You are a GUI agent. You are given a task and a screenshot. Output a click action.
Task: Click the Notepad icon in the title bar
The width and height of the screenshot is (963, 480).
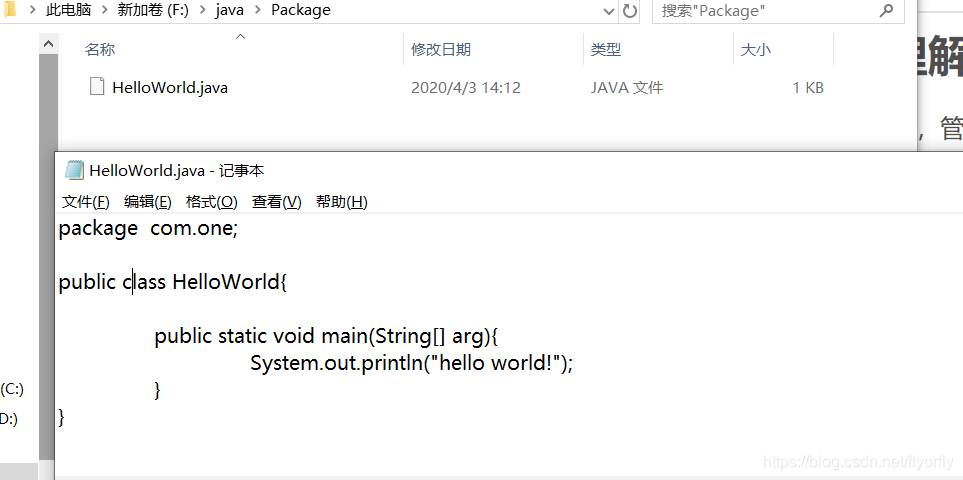click(74, 170)
